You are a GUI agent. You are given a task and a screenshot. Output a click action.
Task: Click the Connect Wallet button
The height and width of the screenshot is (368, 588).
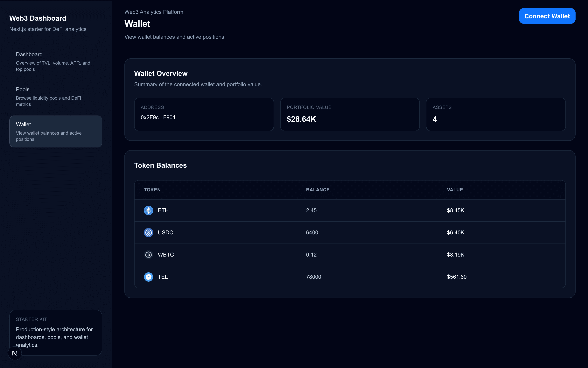[547, 16]
